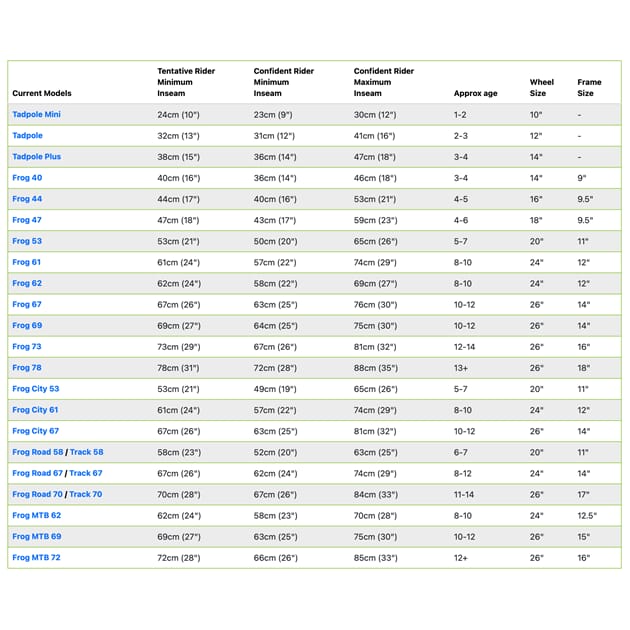Click the Tadpole Plus bike link
Screen dimensions: 630x630
coord(36,157)
